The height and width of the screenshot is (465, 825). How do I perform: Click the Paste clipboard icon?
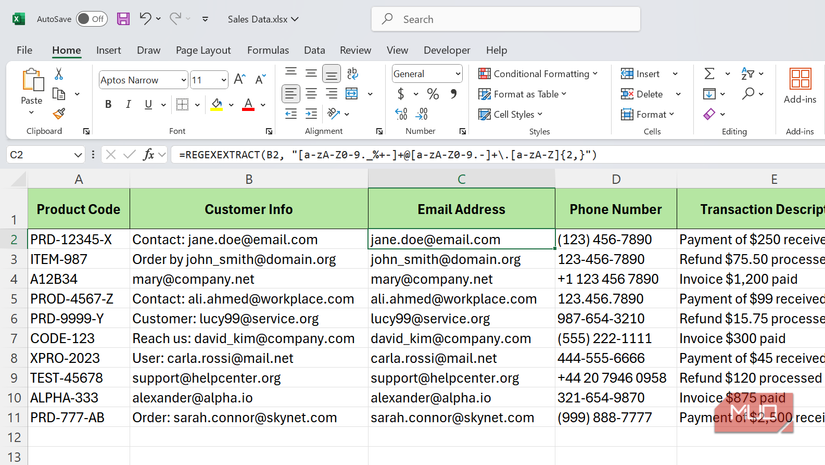pyautogui.click(x=33, y=80)
